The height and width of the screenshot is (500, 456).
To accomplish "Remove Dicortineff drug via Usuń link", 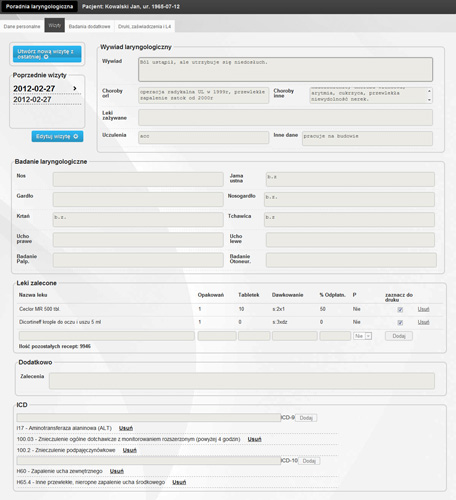I will (423, 322).
